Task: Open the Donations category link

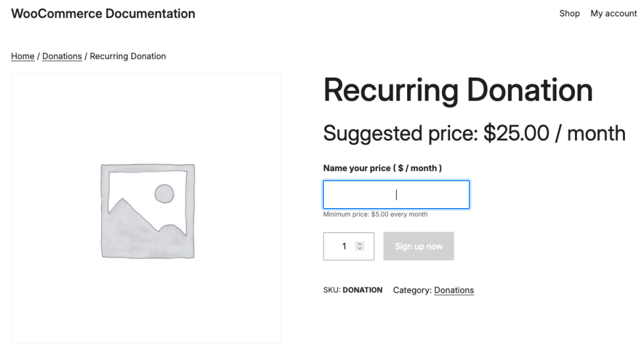Action: click(454, 290)
